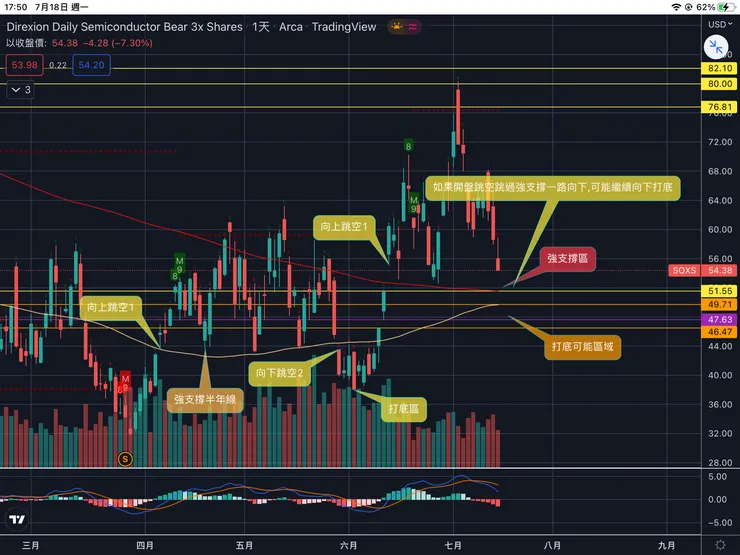Select the purple 47.63 price label
This screenshot has height=555, width=740.
720,320
